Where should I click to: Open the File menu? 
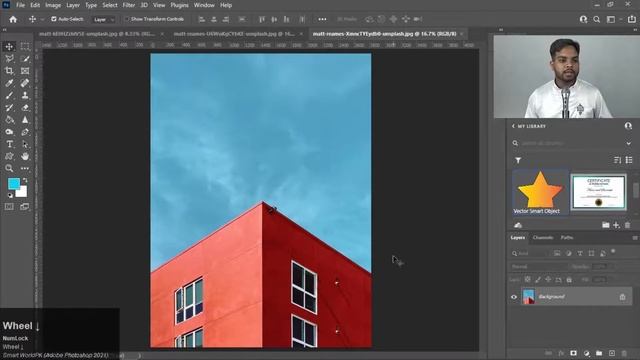point(20,5)
